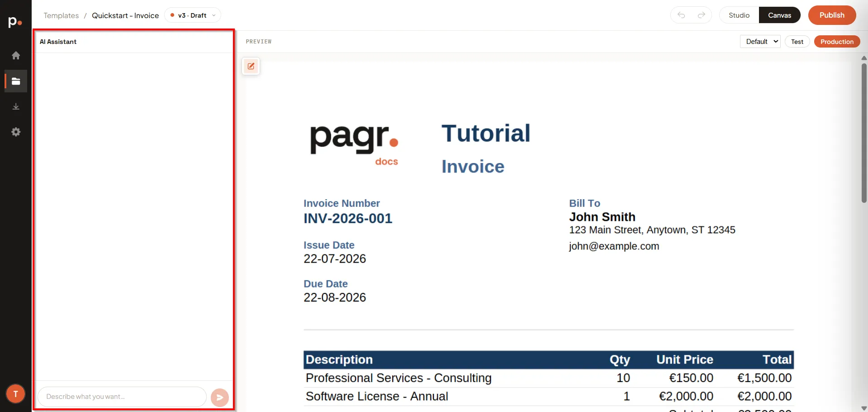Image resolution: width=868 pixels, height=412 pixels.
Task: Click the 'Qty' table header
Action: 620,360
